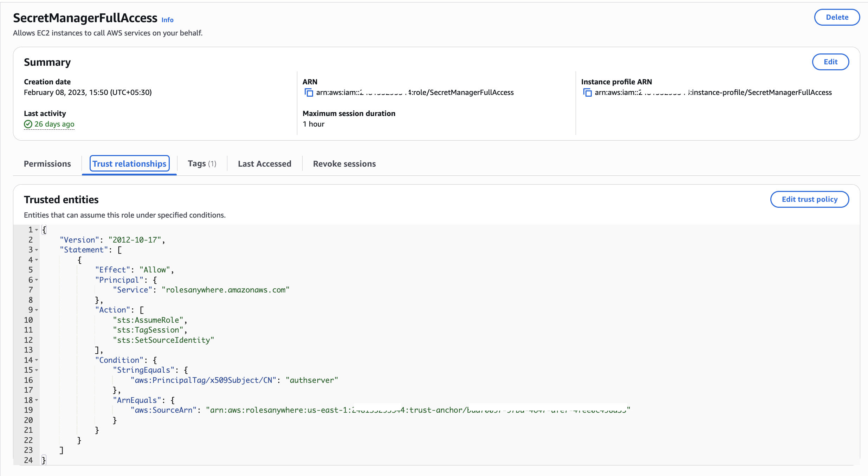868x476 pixels.
Task: Collapse the ArnEquals block on line 18
Action: click(37, 400)
